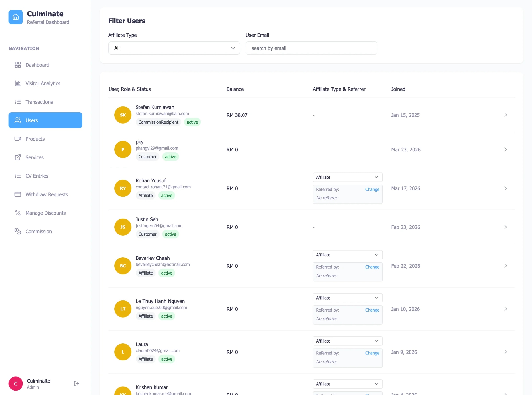Open Laura's Affiliate type dropdown
532x395 pixels.
pos(348,341)
